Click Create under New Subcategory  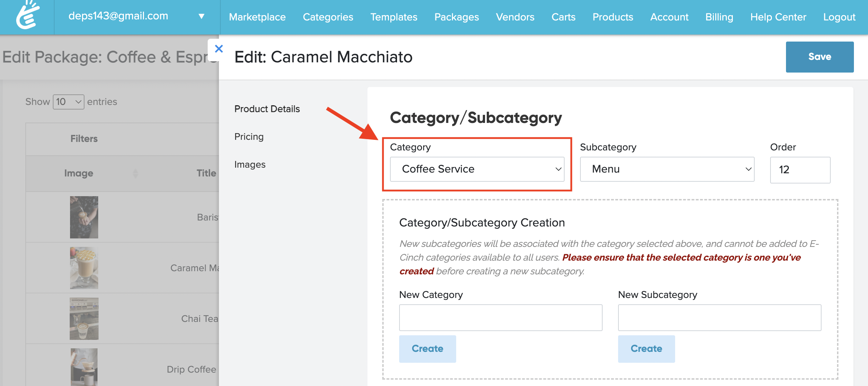[646, 349]
